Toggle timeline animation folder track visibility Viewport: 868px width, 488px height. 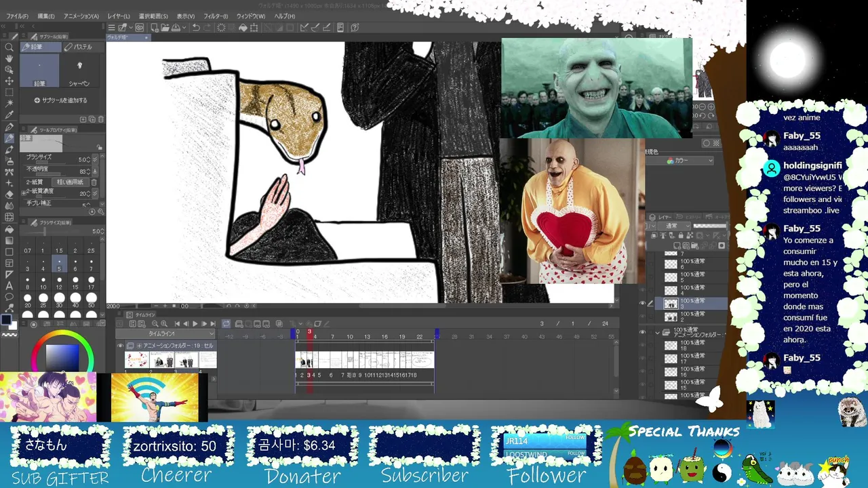click(121, 346)
